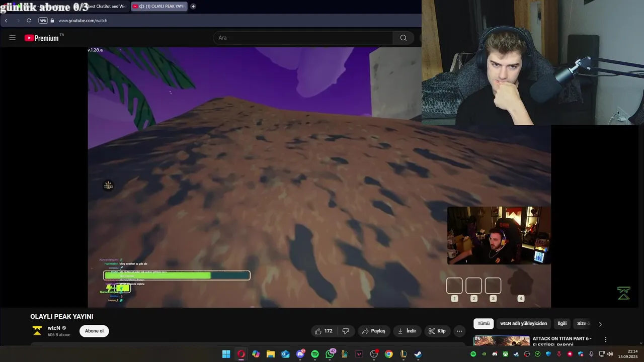Dislike the video
The height and width of the screenshot is (362, 644).
(346, 331)
